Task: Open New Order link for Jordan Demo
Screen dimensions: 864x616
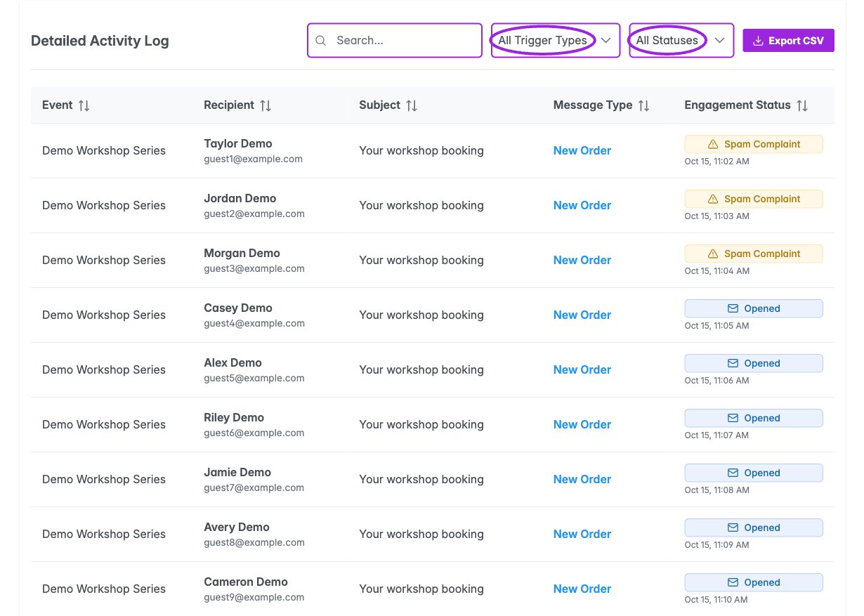Action: [582, 205]
